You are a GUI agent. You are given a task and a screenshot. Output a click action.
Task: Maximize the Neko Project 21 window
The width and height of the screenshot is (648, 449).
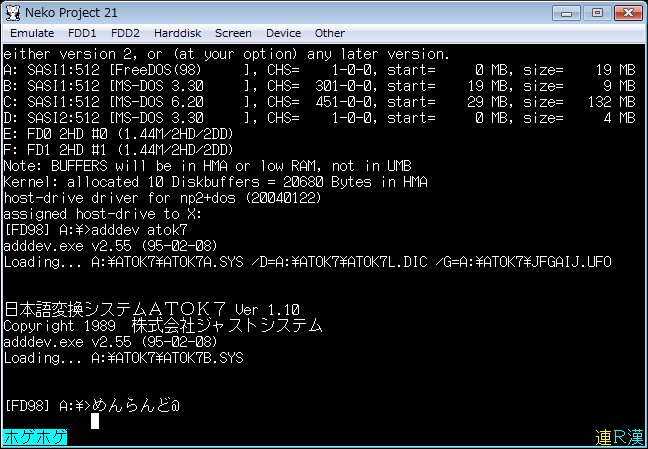pyautogui.click(x=597, y=13)
